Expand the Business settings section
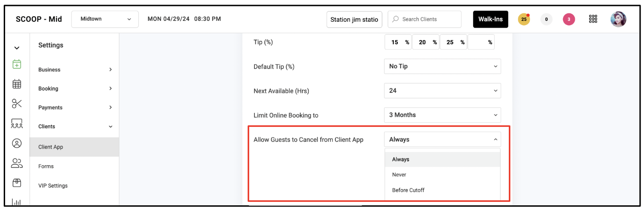The height and width of the screenshot is (213, 644). pos(74,69)
